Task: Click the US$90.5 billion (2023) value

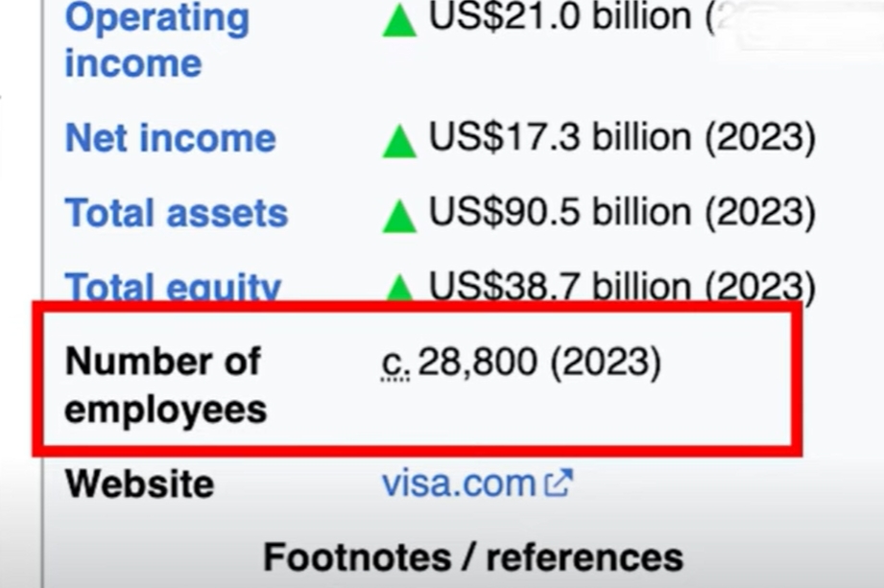Action: tap(622, 212)
